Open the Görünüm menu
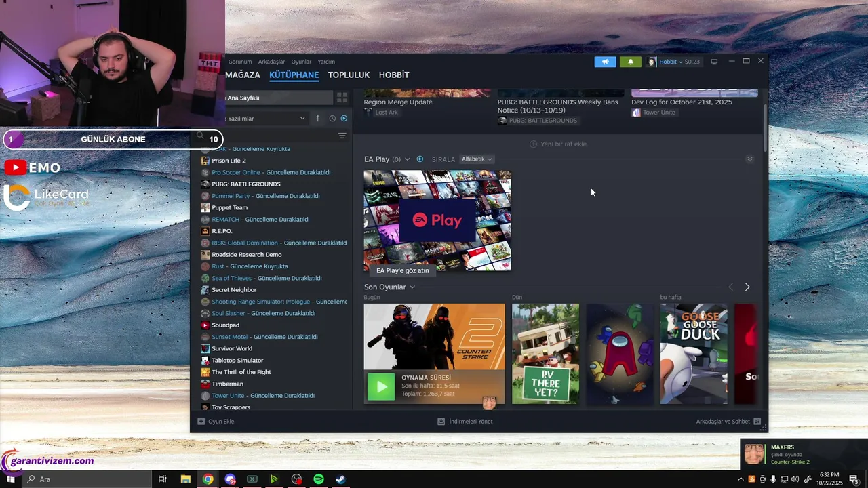 240,62
